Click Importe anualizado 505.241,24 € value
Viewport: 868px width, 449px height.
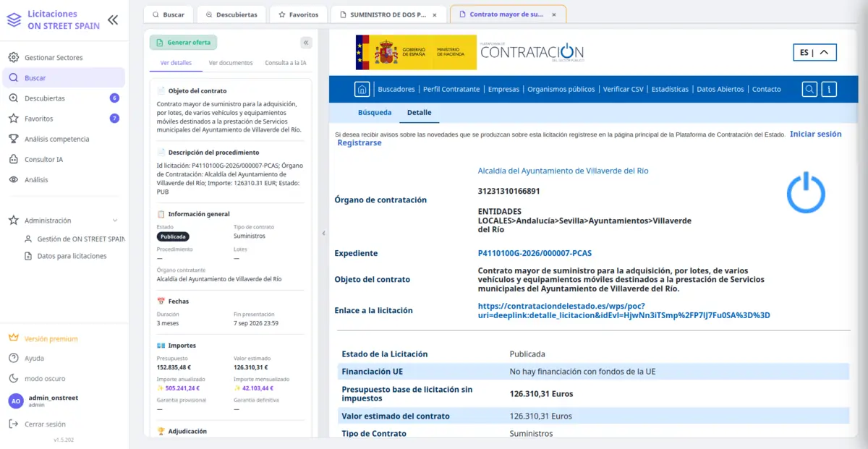tap(178, 388)
